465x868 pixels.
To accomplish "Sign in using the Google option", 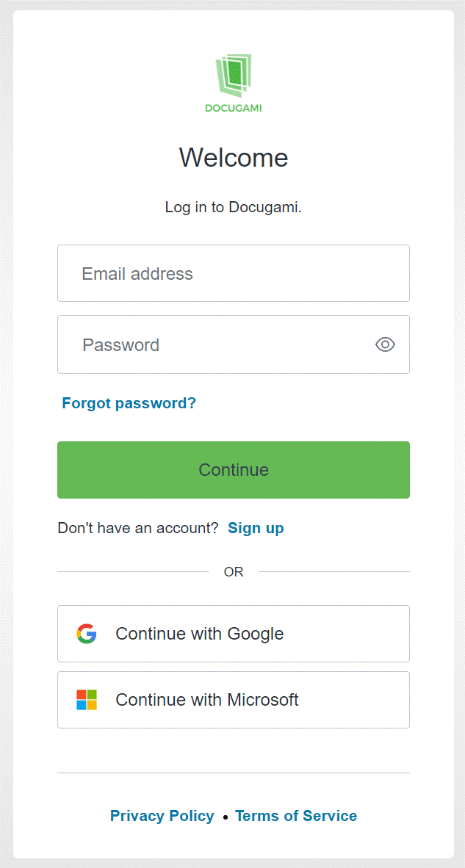I will (233, 633).
